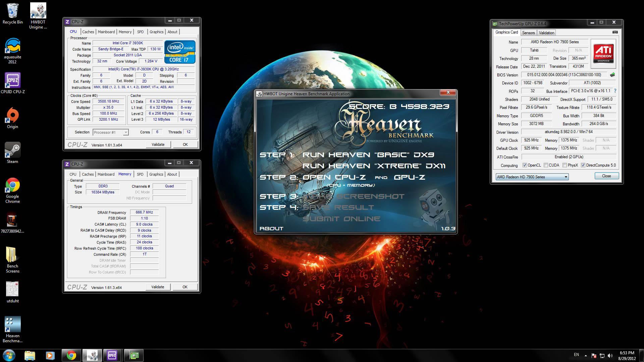Click the Action Center flag tray icon
Viewport: 644px width, 362px height.
pyautogui.click(x=594, y=355)
